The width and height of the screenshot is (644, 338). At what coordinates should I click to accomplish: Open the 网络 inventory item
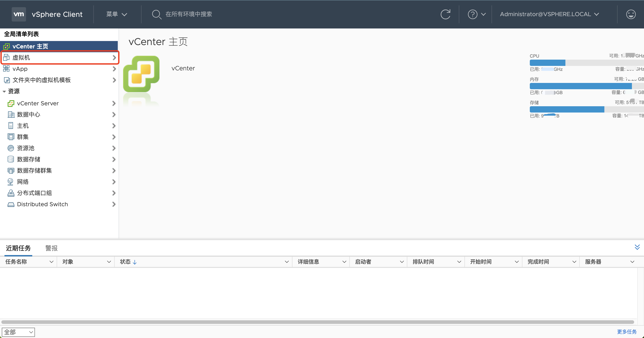[59, 182]
